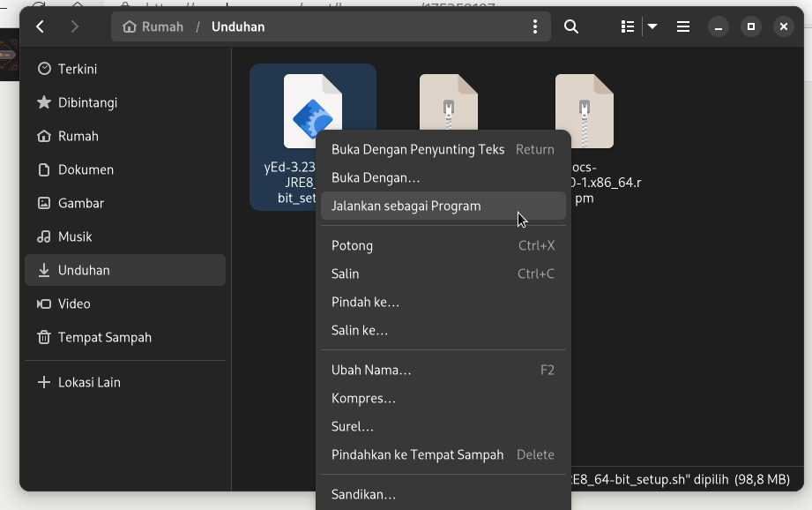Viewport: 812px width, 510px height.
Task: Click the search magnifier icon
Action: point(571,26)
